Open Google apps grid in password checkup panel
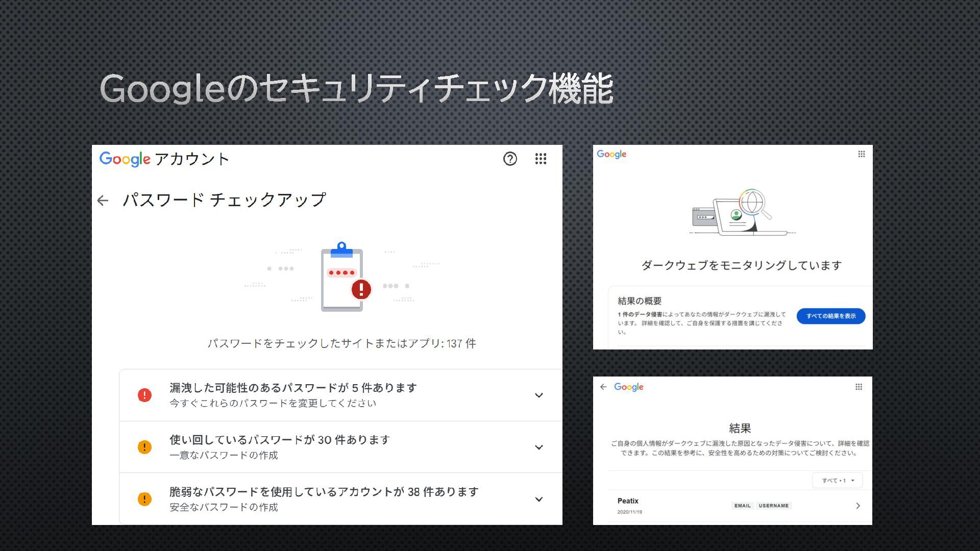 click(541, 159)
